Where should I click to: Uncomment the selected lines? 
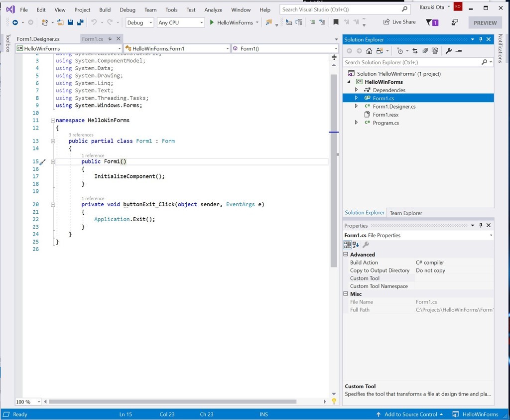pyautogui.click(x=322, y=22)
